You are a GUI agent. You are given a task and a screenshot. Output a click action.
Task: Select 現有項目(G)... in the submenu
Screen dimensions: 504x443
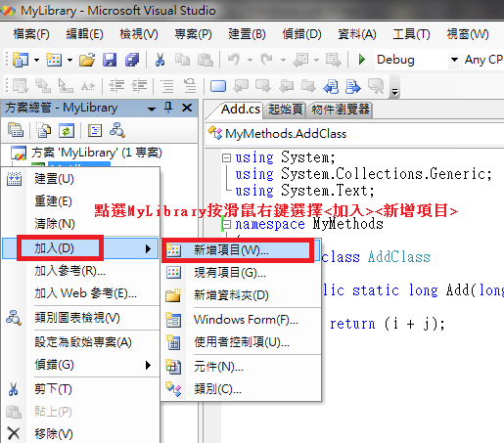241,273
